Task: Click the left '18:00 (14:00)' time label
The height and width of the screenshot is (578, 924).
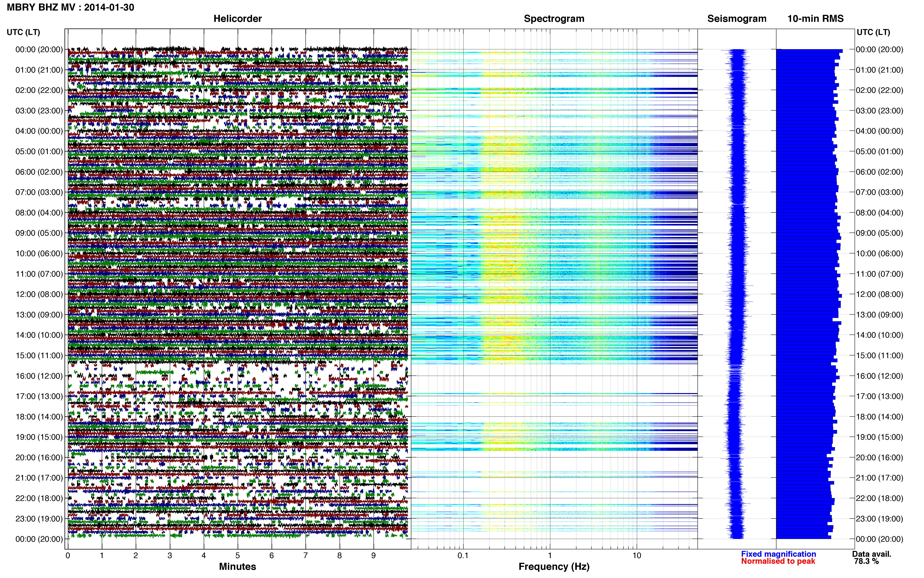Action: click(39, 417)
